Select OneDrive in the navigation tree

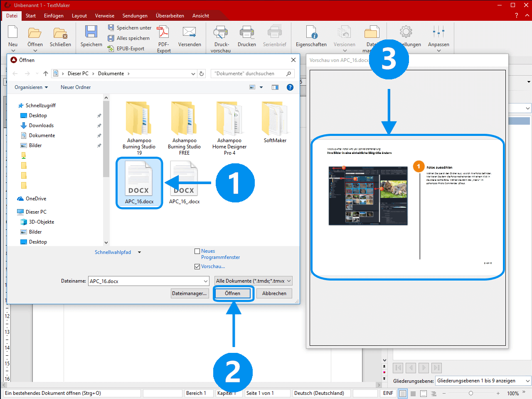(36, 199)
